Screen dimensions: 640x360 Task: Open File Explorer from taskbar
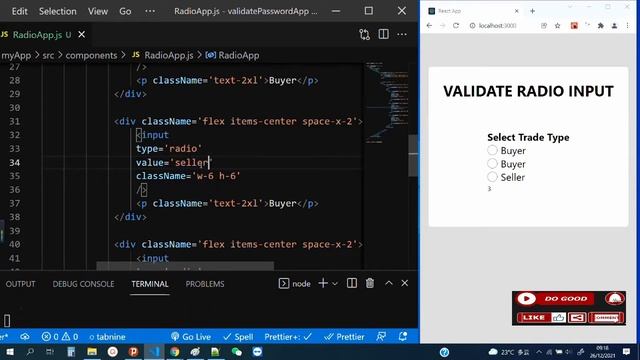click(x=92, y=351)
